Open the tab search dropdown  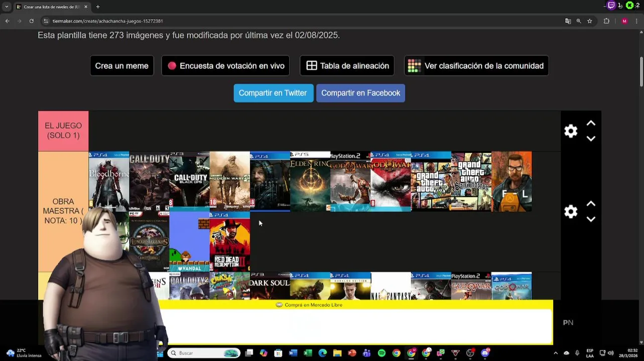pyautogui.click(x=7, y=7)
